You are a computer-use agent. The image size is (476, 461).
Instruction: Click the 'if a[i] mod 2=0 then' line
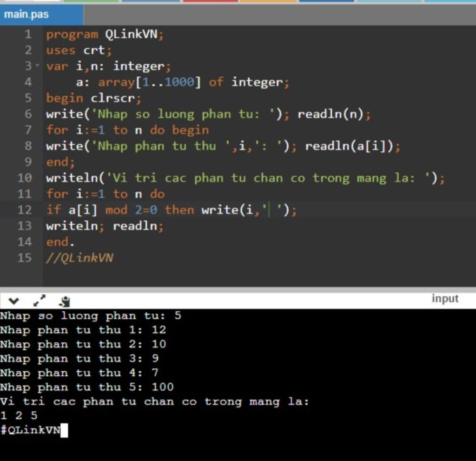172,210
